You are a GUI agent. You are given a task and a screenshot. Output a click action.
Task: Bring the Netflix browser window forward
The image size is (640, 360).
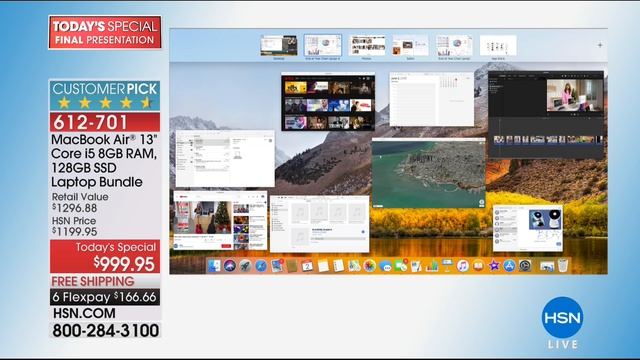point(328,102)
